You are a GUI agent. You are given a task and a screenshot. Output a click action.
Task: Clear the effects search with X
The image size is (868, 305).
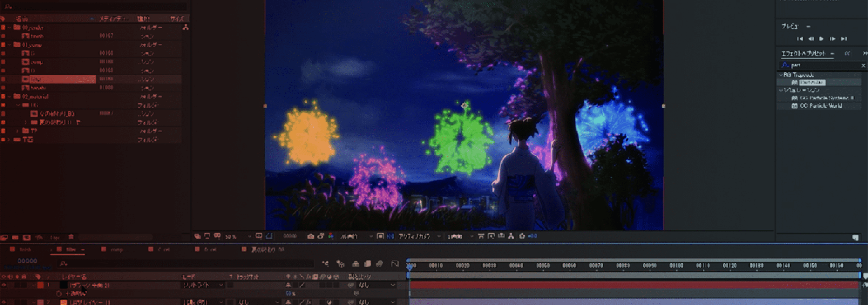(863, 65)
